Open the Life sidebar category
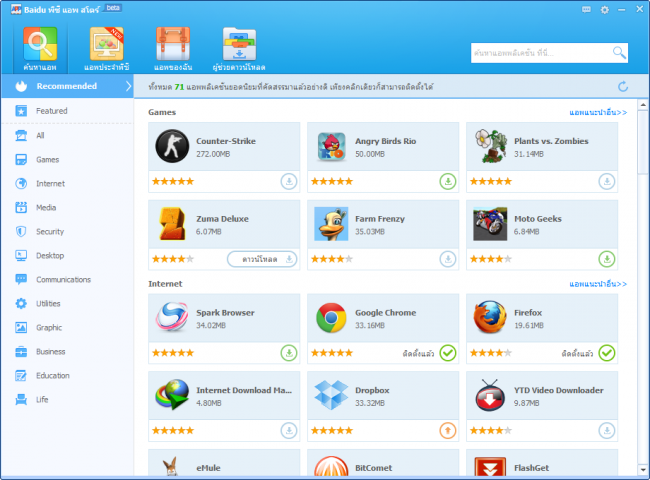The image size is (650, 480). click(x=67, y=400)
